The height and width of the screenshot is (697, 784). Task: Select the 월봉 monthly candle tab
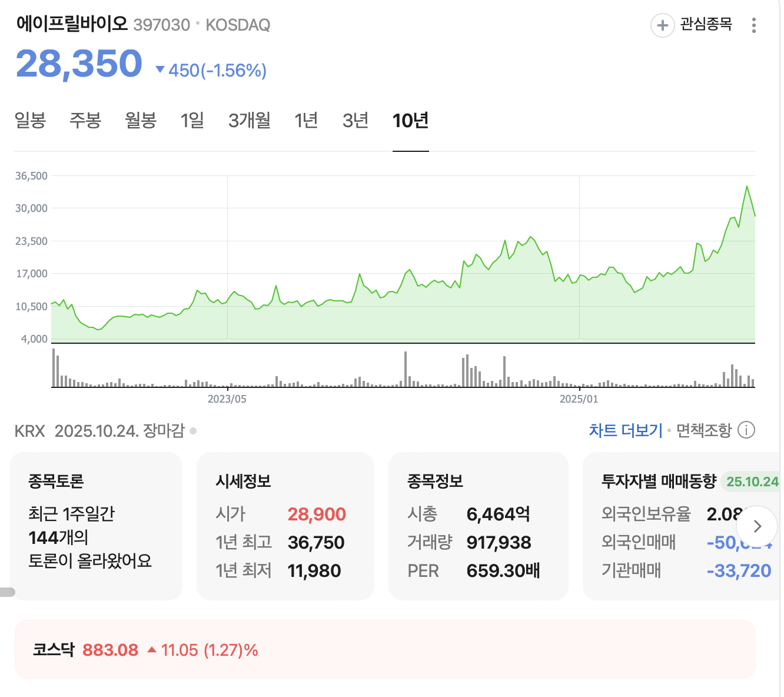click(x=141, y=121)
